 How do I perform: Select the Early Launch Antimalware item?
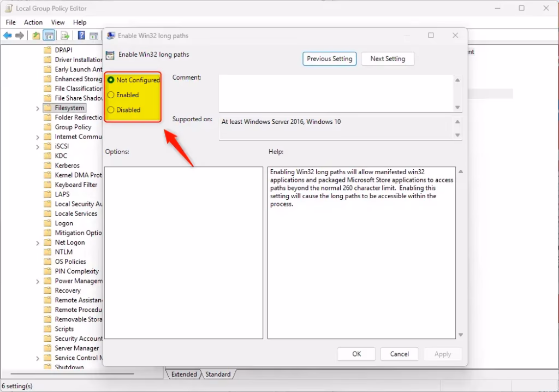[78, 69]
